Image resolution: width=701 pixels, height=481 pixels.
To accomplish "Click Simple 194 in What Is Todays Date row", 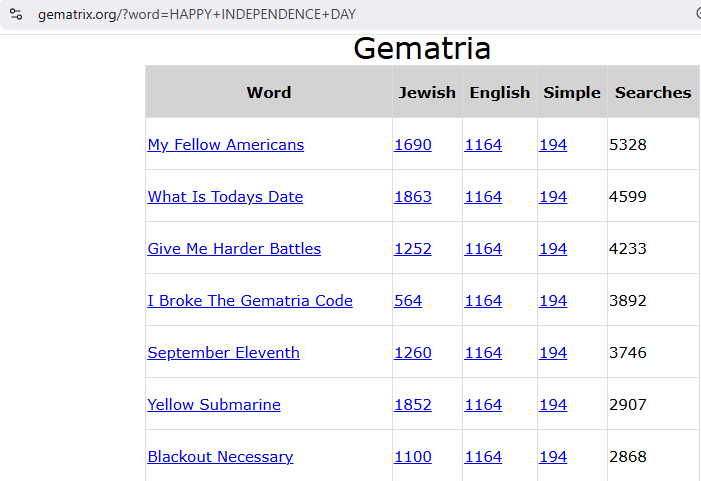I will point(553,197).
